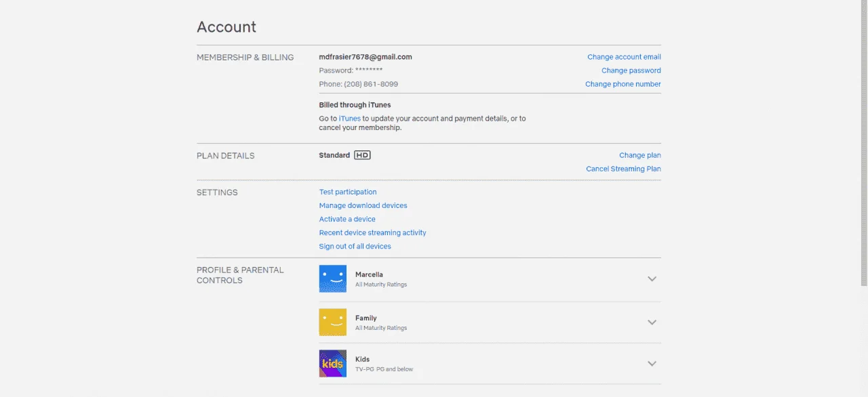Viewport: 868px width, 397px height.
Task: Expand the Family profile chevron
Action: tap(652, 322)
